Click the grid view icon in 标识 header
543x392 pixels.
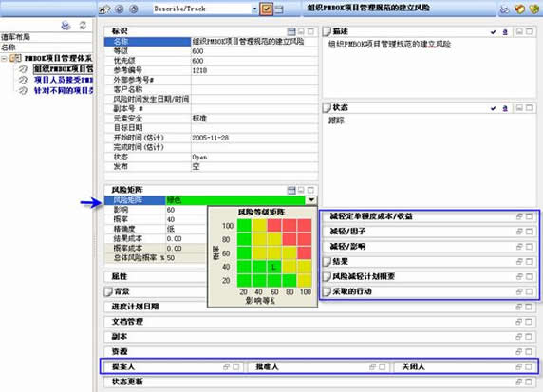tap(291, 31)
